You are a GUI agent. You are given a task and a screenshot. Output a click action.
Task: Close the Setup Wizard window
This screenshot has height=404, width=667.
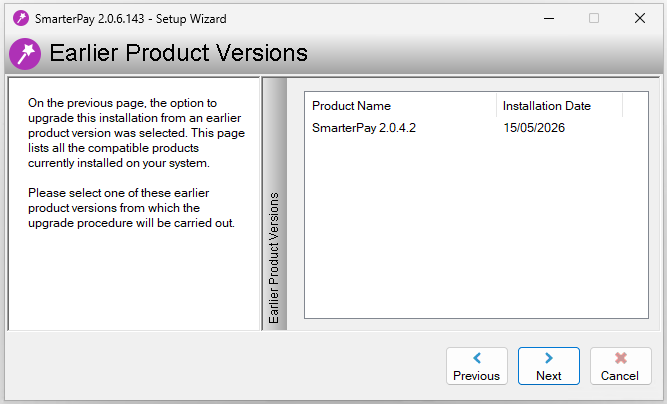[x=640, y=18]
